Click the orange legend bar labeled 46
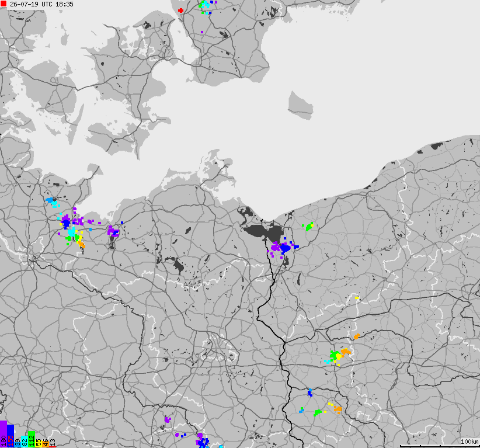 pos(46,443)
